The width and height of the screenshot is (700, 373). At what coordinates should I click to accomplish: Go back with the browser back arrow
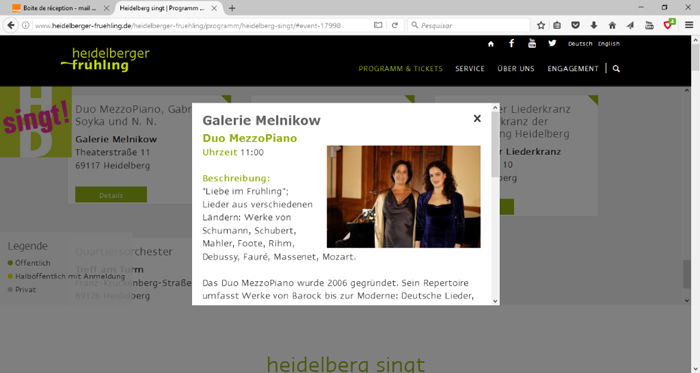11,25
